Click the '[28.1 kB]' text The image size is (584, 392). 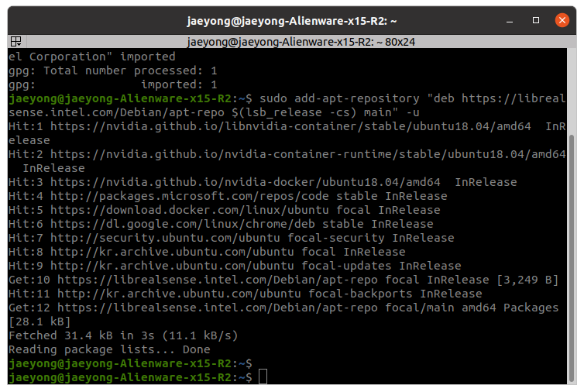tap(40, 322)
